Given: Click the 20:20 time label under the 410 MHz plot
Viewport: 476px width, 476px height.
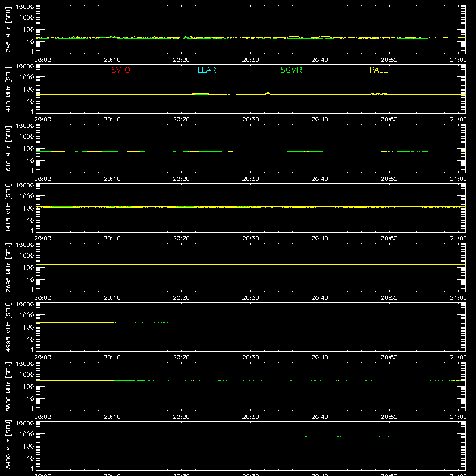Looking at the screenshot, I should click(181, 120).
